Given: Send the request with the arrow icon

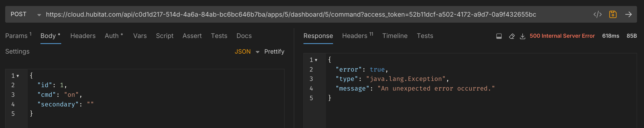Looking at the screenshot, I should point(628,14).
